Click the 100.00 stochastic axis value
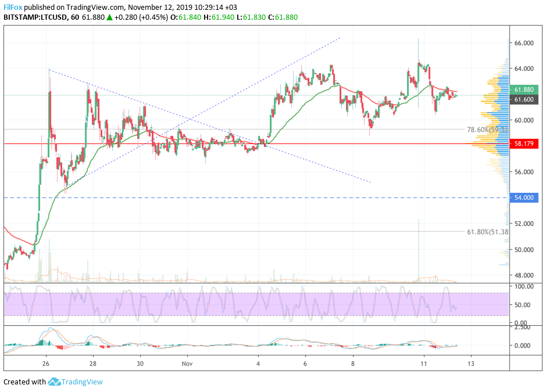 (x=524, y=286)
